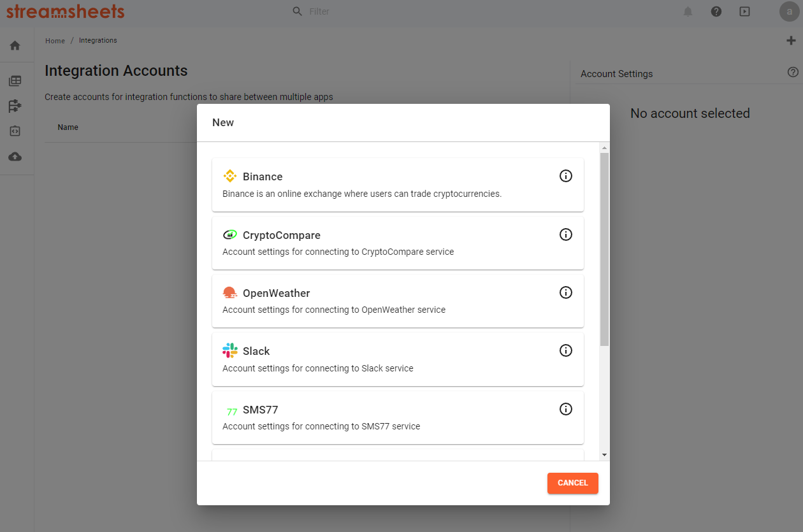
Task: Open Account Settings help icon
Action: [793, 72]
